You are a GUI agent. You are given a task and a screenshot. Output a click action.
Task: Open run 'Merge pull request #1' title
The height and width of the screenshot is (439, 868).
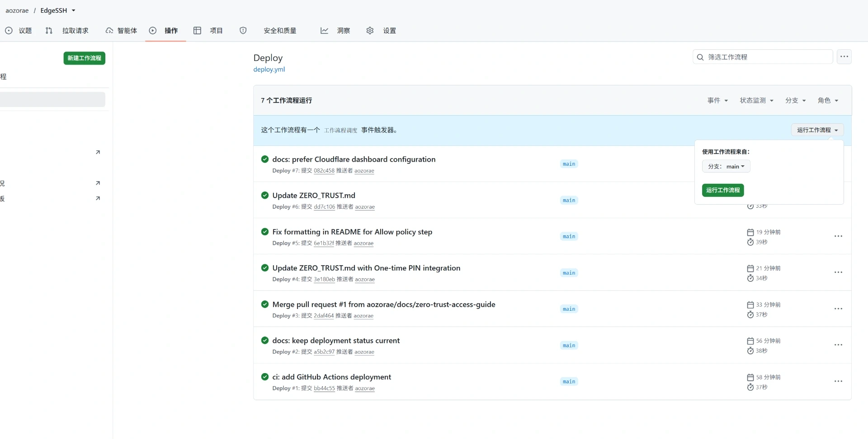click(x=384, y=304)
